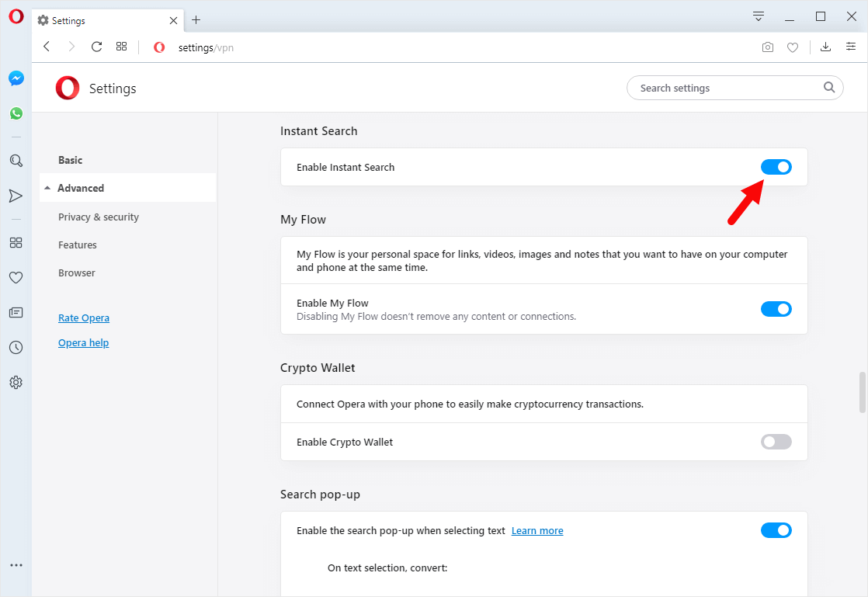The height and width of the screenshot is (597, 868).
Task: Add page to bookmarks via heart icon
Action: [793, 47]
